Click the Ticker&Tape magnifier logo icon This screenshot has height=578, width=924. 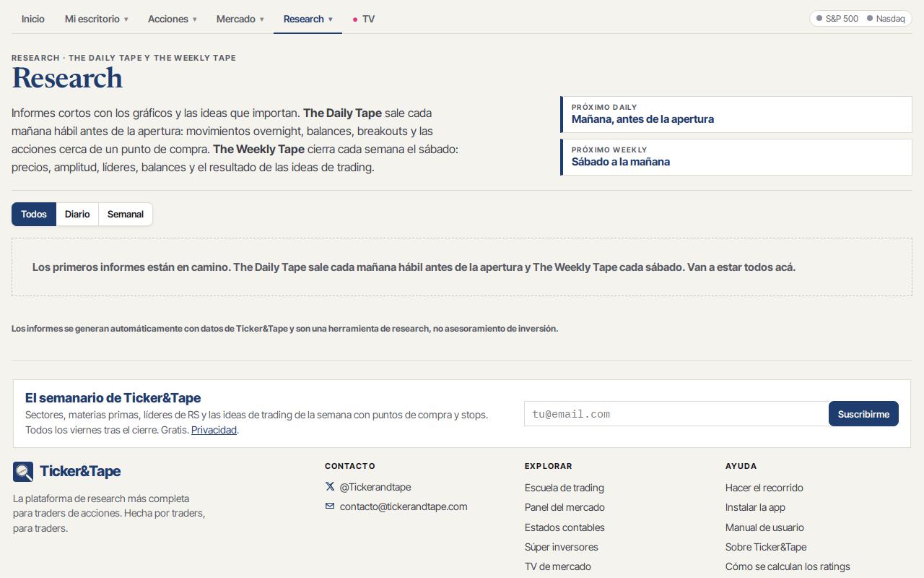pos(23,472)
